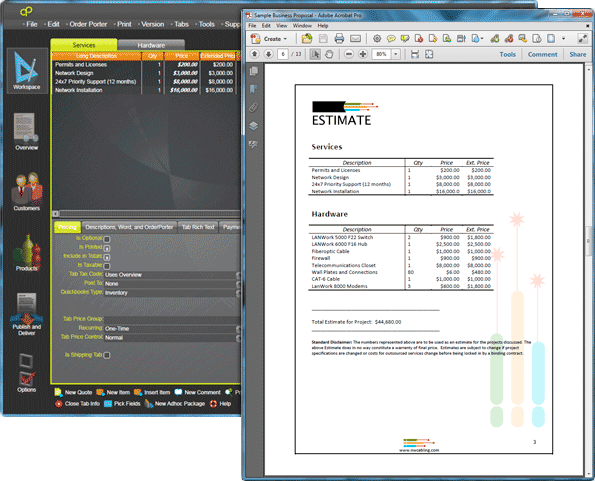This screenshot has height=481, width=595.
Task: Open the bookmarks panel icon
Action: (x=254, y=89)
